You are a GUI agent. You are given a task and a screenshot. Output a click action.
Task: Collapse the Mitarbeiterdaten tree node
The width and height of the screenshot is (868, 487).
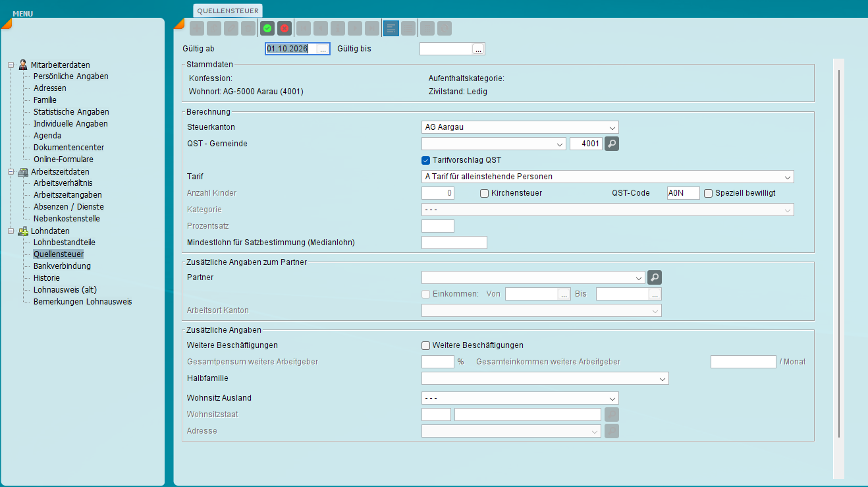point(11,65)
